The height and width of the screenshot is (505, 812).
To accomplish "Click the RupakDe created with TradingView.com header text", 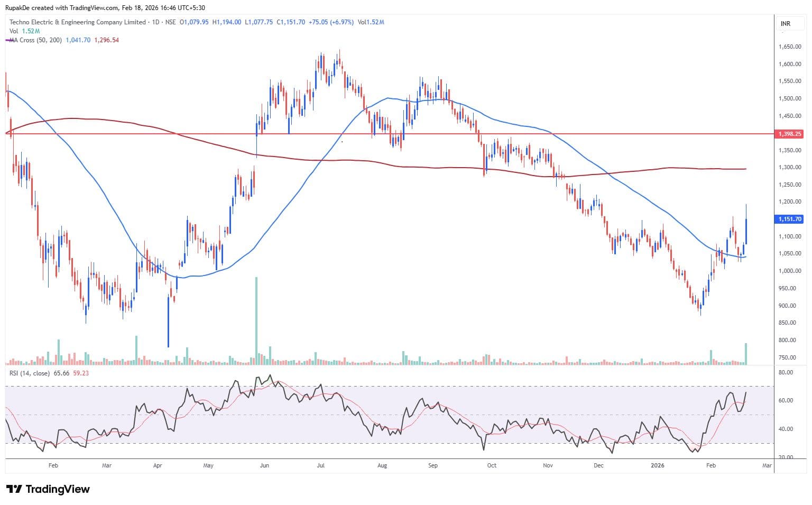I will [105, 8].
